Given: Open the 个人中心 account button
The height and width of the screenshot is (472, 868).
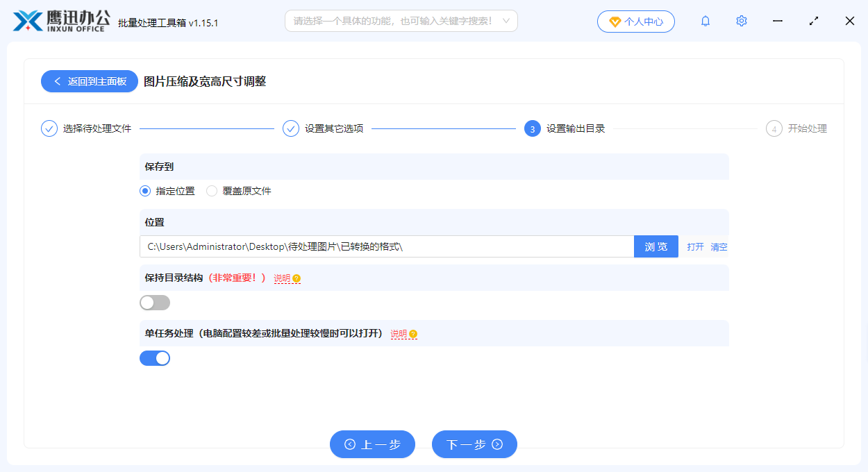Looking at the screenshot, I should [x=635, y=22].
